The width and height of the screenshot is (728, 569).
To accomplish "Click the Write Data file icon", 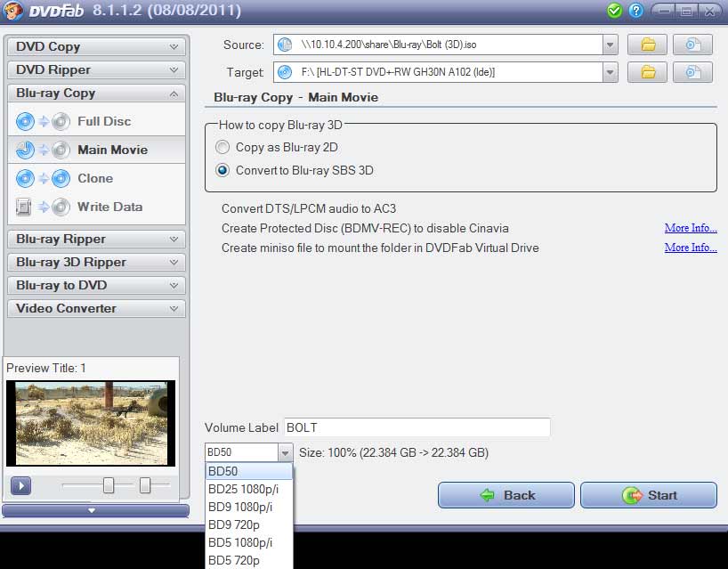I will tap(24, 207).
